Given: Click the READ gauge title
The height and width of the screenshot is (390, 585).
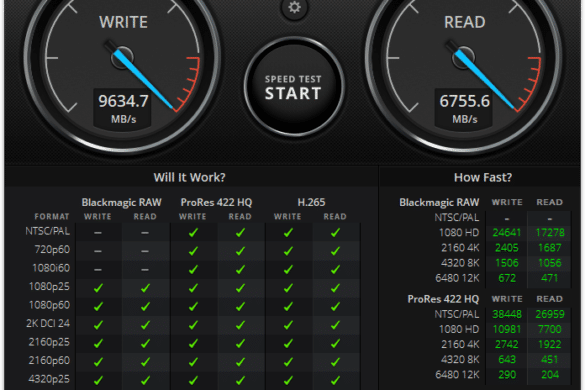Looking at the screenshot, I should [464, 22].
